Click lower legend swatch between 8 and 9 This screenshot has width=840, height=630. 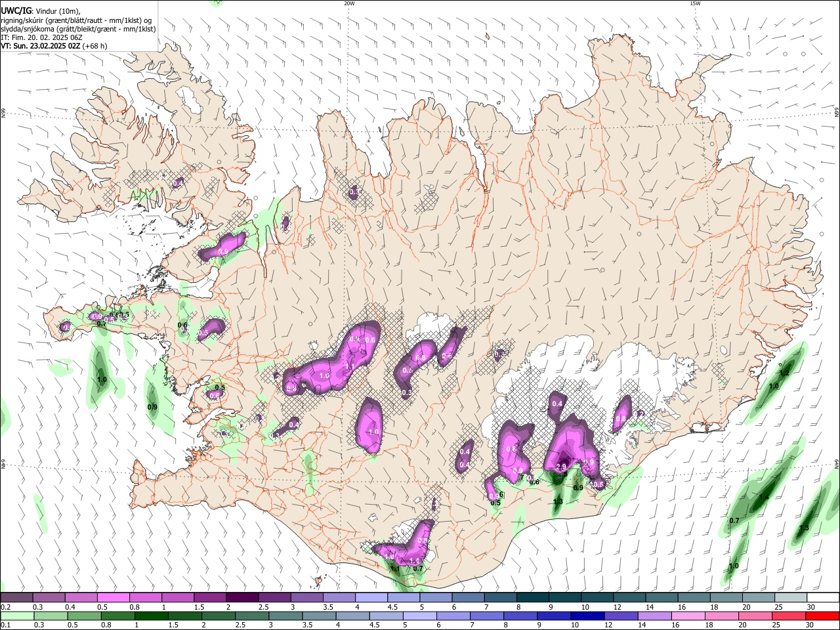point(520,616)
